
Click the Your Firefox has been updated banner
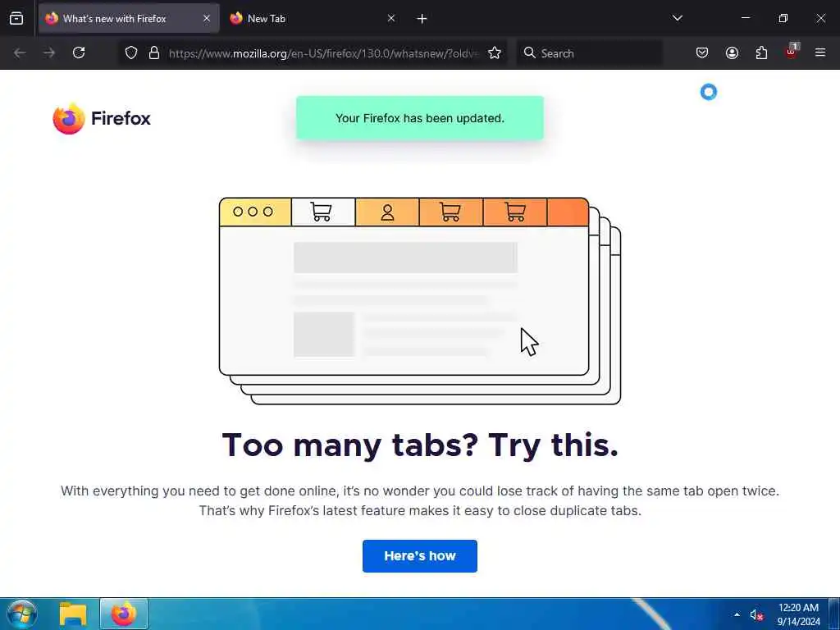coord(420,118)
